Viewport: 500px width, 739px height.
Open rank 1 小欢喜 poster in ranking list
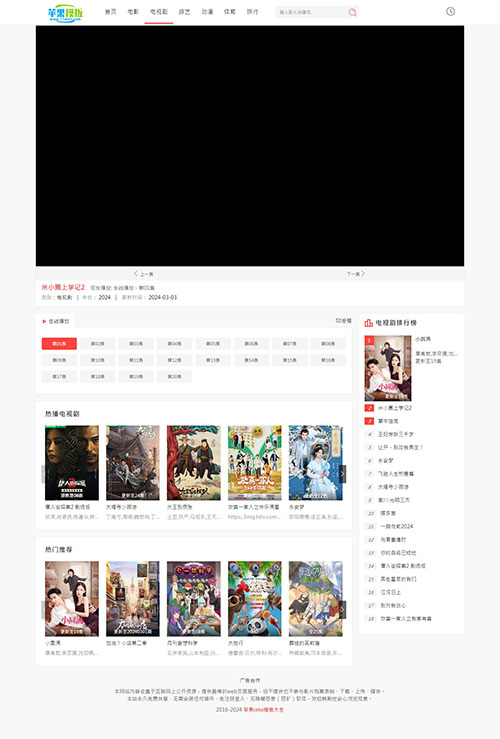(x=388, y=368)
